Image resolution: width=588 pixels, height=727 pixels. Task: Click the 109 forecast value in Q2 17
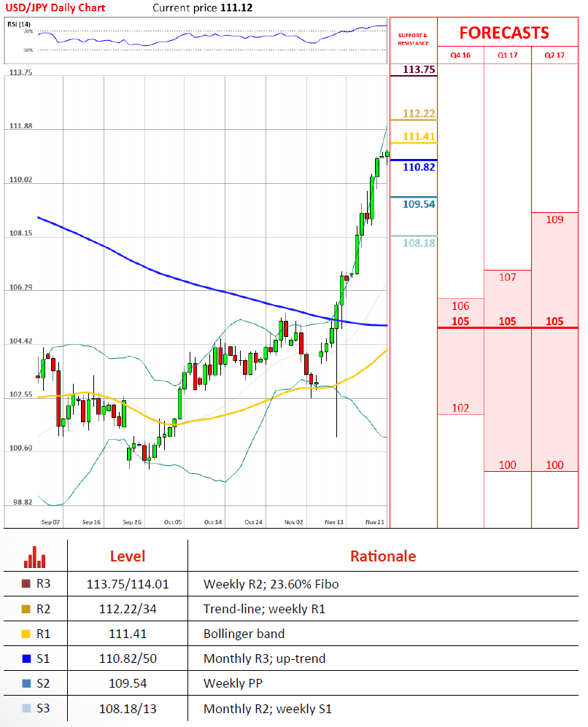pos(554,219)
